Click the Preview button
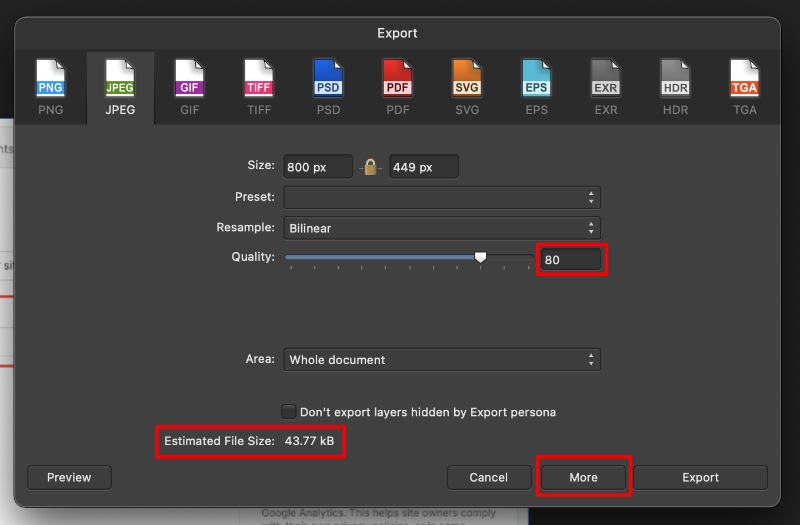The image size is (800, 525). 69,478
